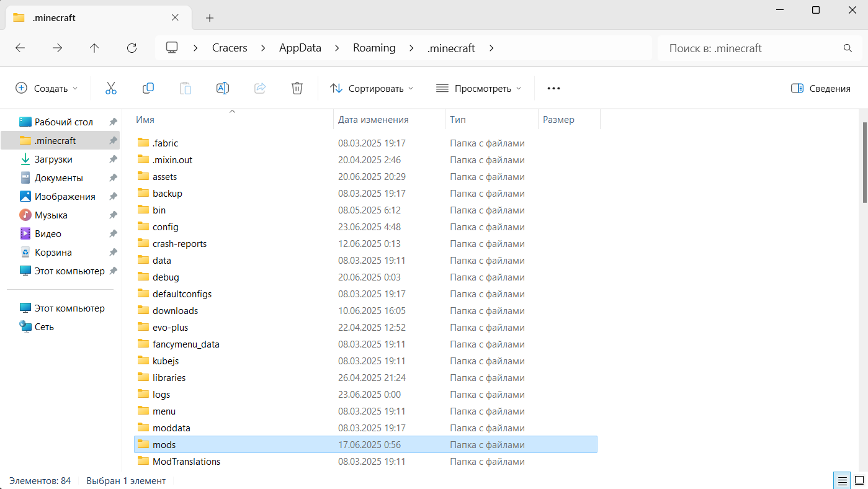This screenshot has width=868, height=489.
Task: Select the kubejs folder
Action: [365, 361]
